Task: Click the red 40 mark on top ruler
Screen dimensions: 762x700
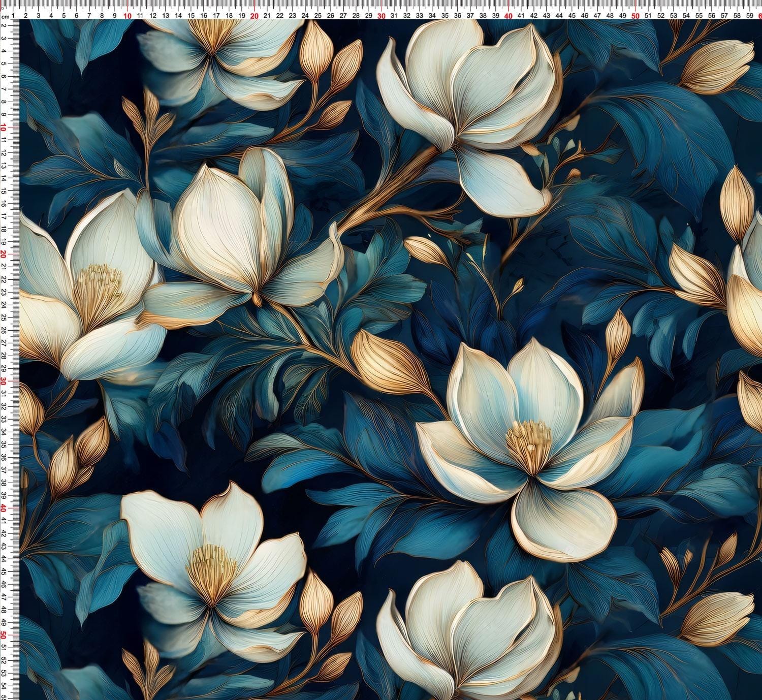Action: click(x=509, y=16)
